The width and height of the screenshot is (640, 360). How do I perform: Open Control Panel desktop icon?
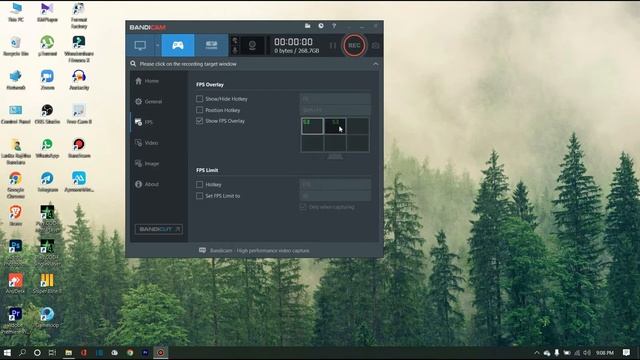[x=16, y=114]
